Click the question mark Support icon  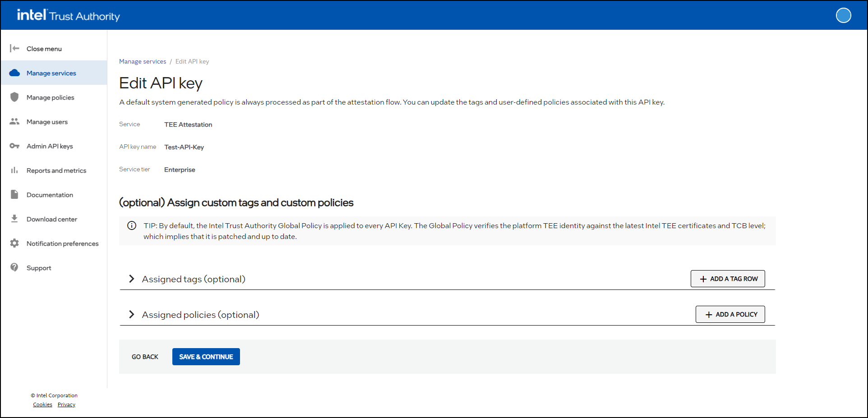pos(14,267)
